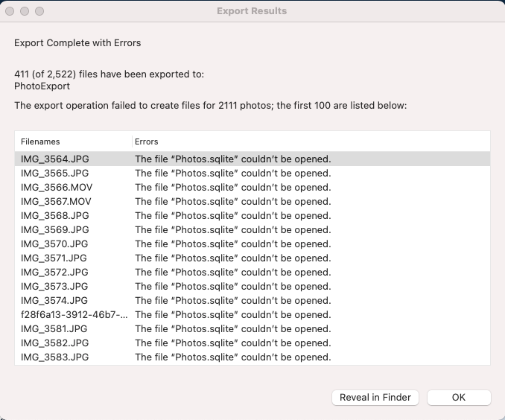Select the IMG_3582.JPG row
Screen dimensions: 505x420
252,343
